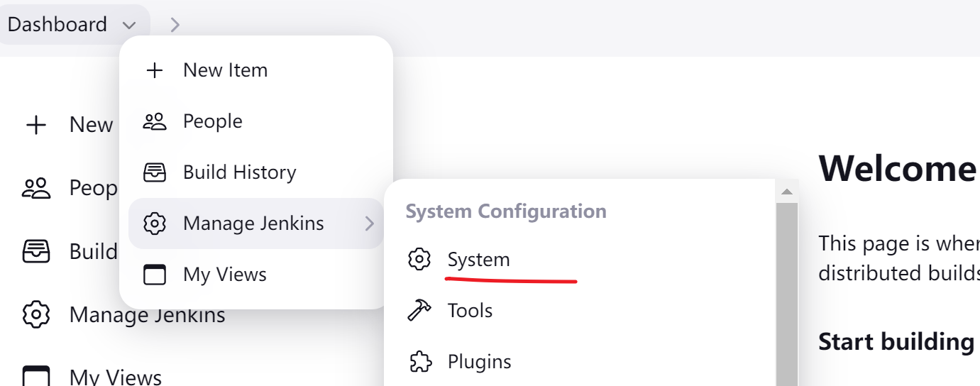The height and width of the screenshot is (386, 980).
Task: Click the breadcrumb right chevron after Dashboard
Action: point(175,25)
